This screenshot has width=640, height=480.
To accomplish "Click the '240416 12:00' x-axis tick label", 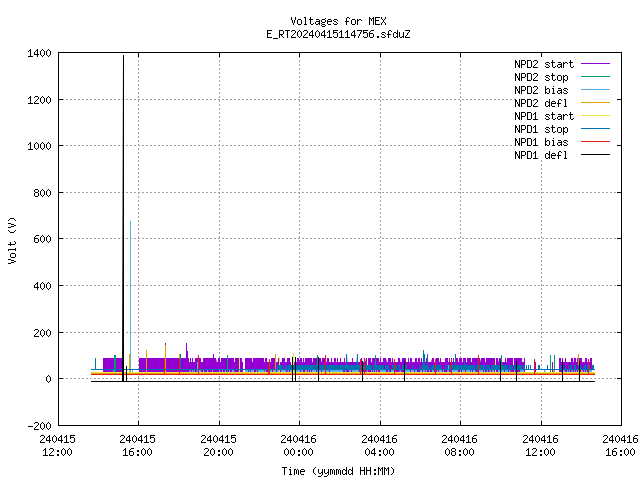I will [540, 446].
